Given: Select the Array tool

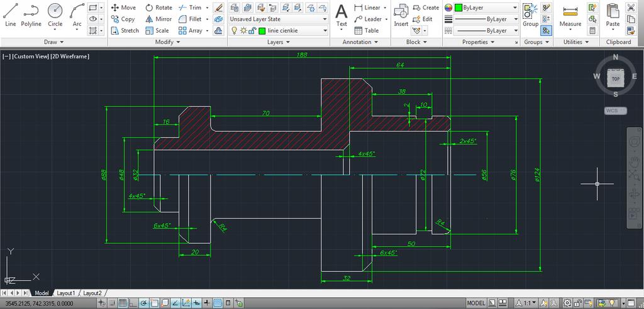Looking at the screenshot, I should [x=191, y=30].
